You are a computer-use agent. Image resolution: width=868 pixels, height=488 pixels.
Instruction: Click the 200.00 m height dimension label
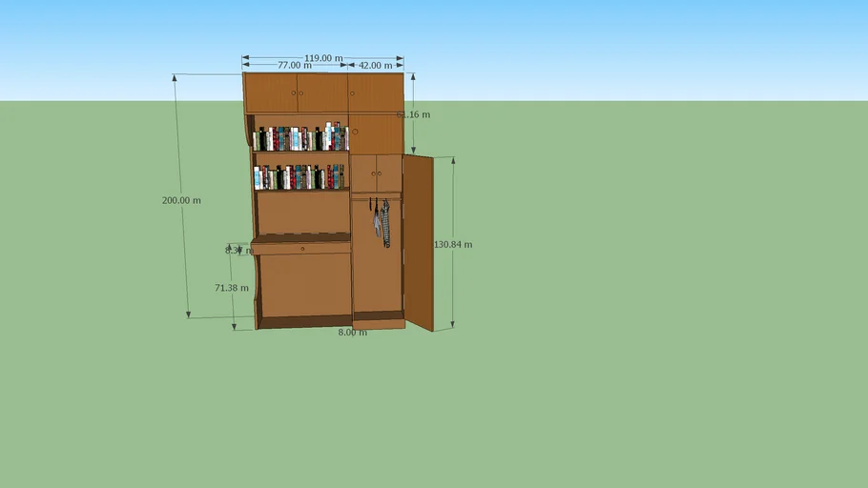point(181,200)
